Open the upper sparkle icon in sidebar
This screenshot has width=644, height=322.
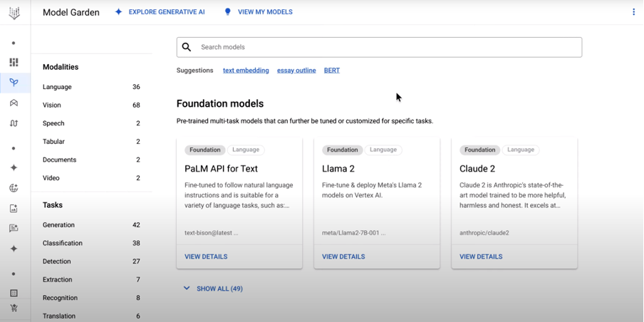click(14, 167)
